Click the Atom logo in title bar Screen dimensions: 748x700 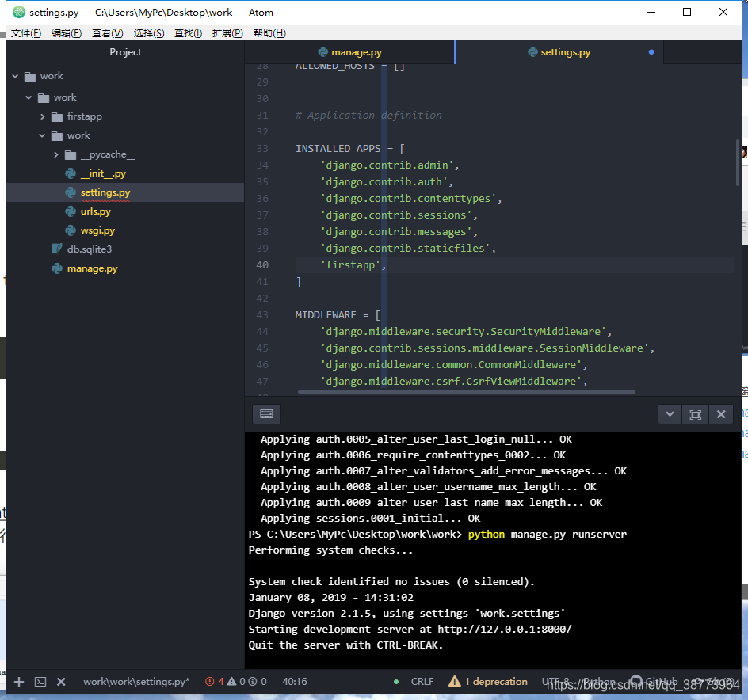18,13
